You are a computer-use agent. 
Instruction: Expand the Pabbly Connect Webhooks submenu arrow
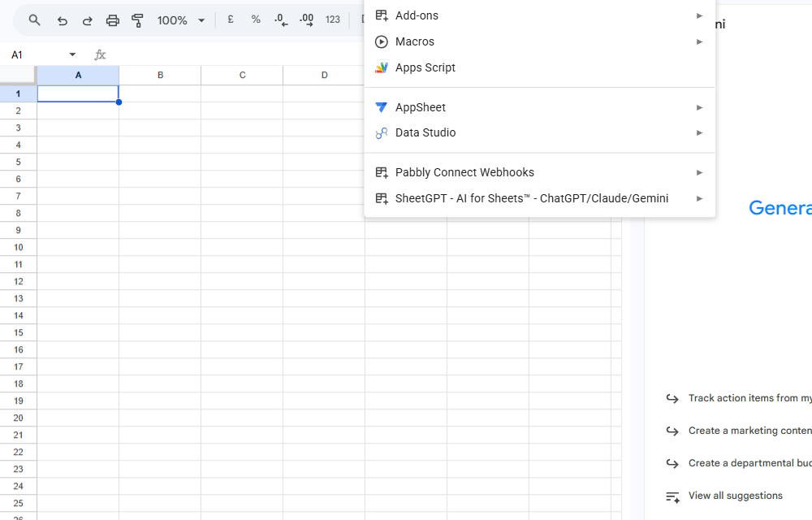click(699, 172)
